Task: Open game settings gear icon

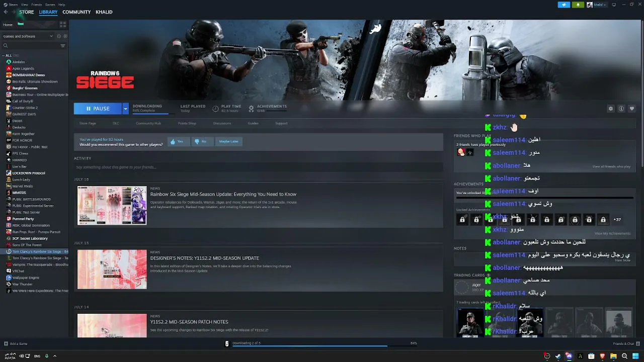Action: [x=611, y=109]
